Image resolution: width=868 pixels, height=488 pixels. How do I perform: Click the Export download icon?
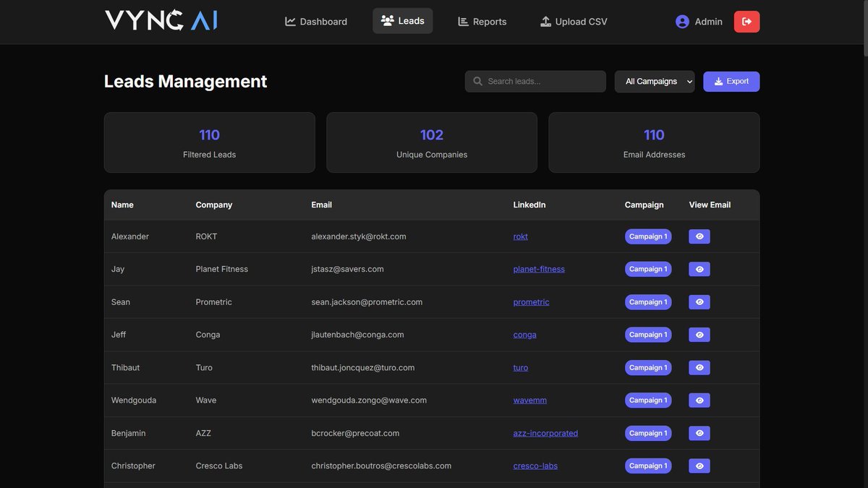tap(716, 80)
